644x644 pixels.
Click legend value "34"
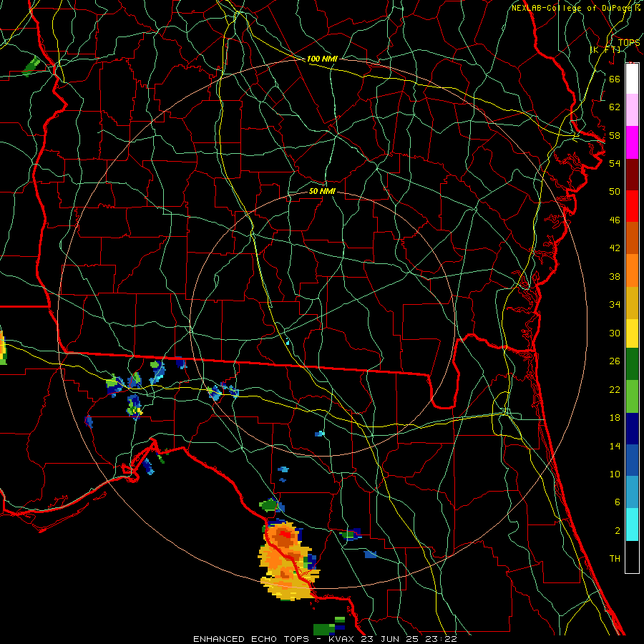pos(615,305)
